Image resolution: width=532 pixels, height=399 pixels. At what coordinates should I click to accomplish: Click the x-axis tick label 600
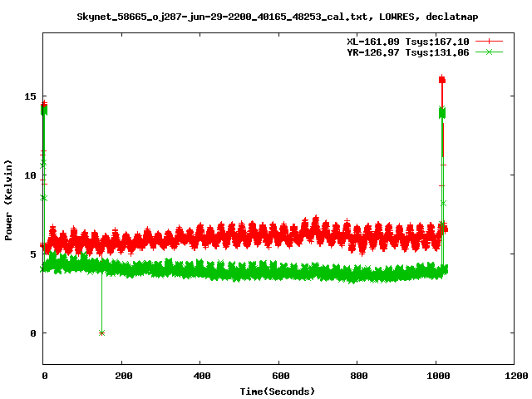click(x=281, y=376)
